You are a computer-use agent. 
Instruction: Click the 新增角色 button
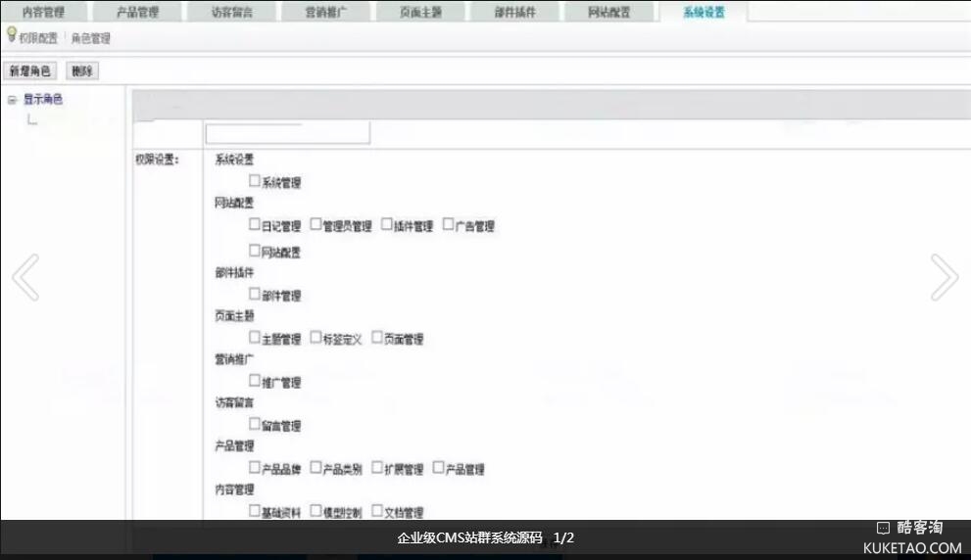(30, 71)
